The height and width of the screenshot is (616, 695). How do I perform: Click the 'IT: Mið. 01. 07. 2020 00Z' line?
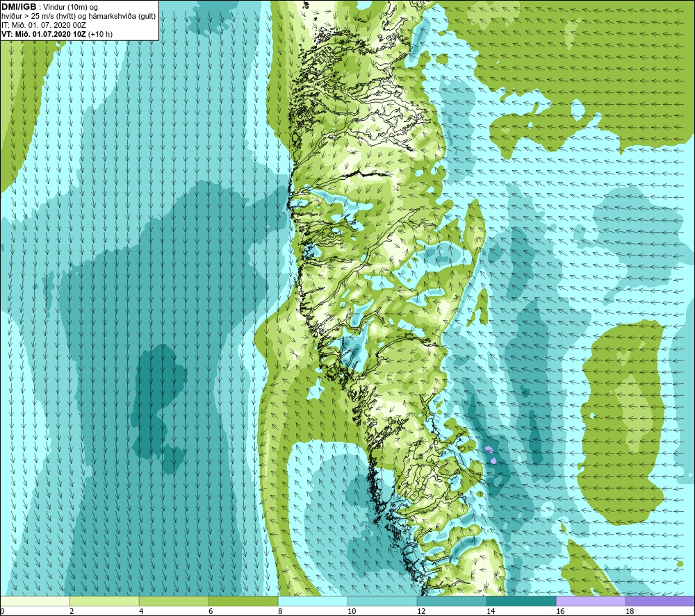44,25
